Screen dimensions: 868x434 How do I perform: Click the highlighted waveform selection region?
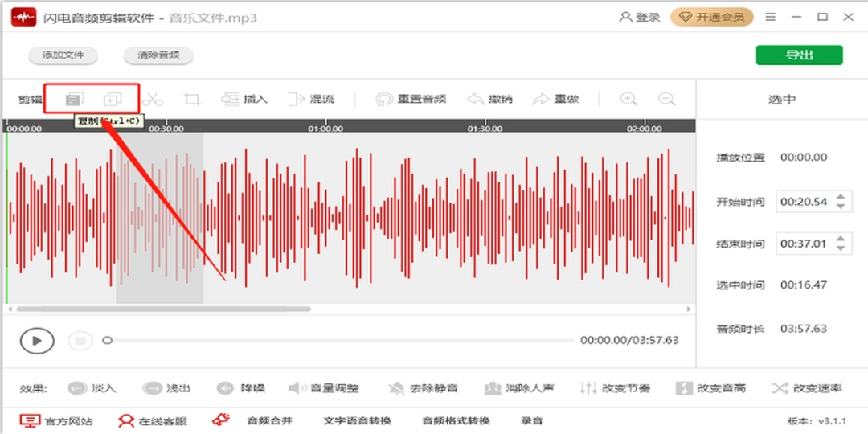click(159, 218)
